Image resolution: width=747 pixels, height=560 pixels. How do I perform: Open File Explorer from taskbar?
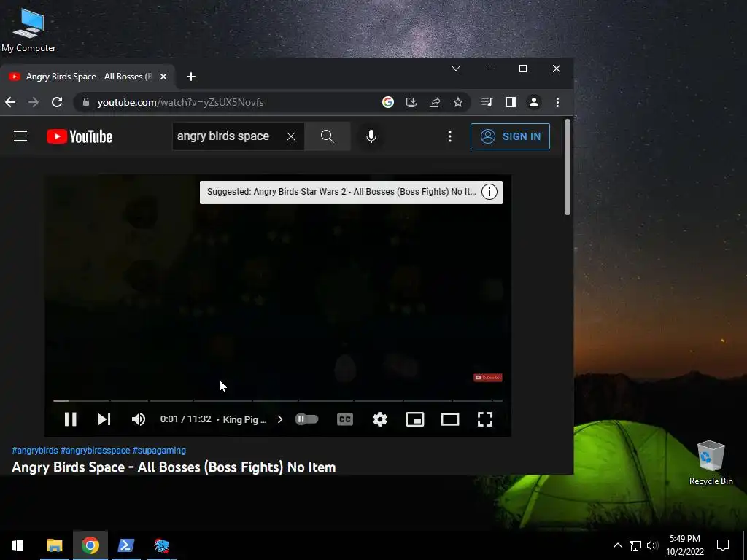(x=54, y=545)
